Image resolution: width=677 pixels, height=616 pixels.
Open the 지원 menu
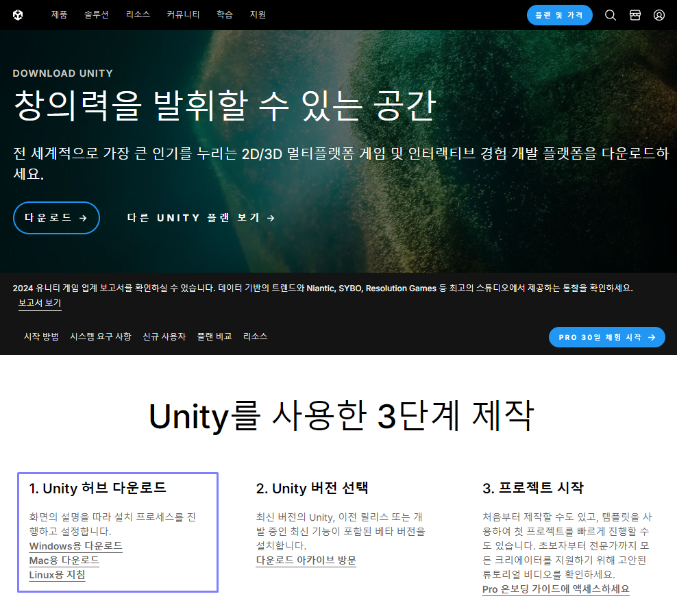258,14
